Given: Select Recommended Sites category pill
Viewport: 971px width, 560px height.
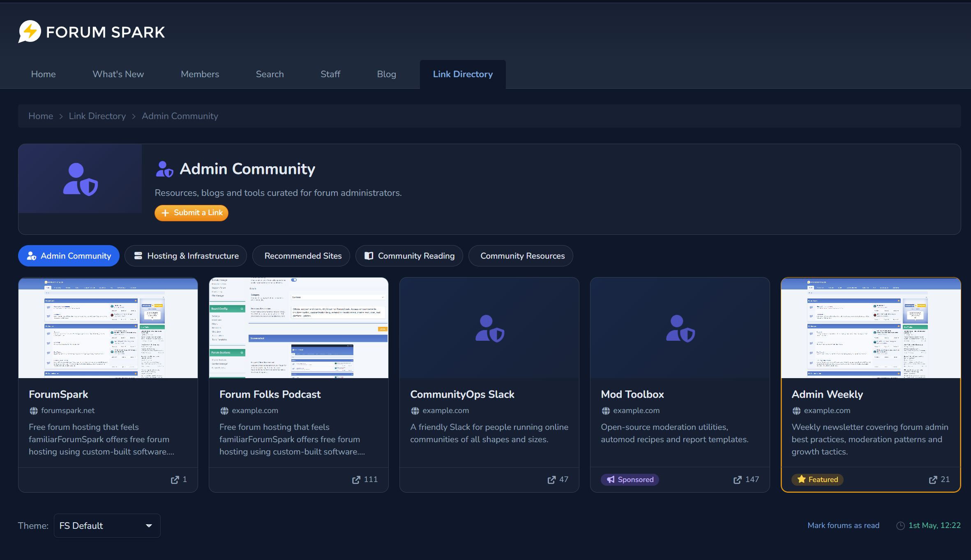Looking at the screenshot, I should point(301,256).
